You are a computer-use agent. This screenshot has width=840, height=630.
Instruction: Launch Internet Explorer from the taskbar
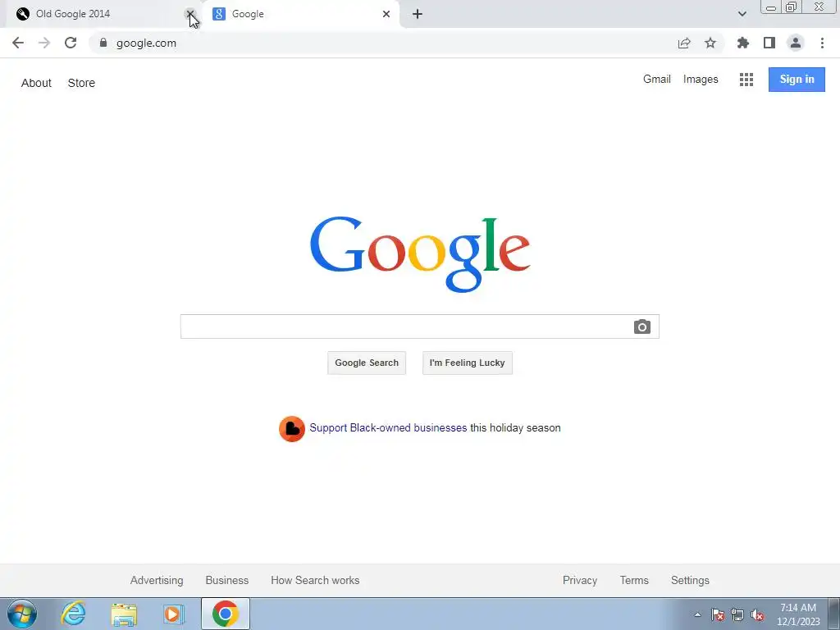point(73,614)
